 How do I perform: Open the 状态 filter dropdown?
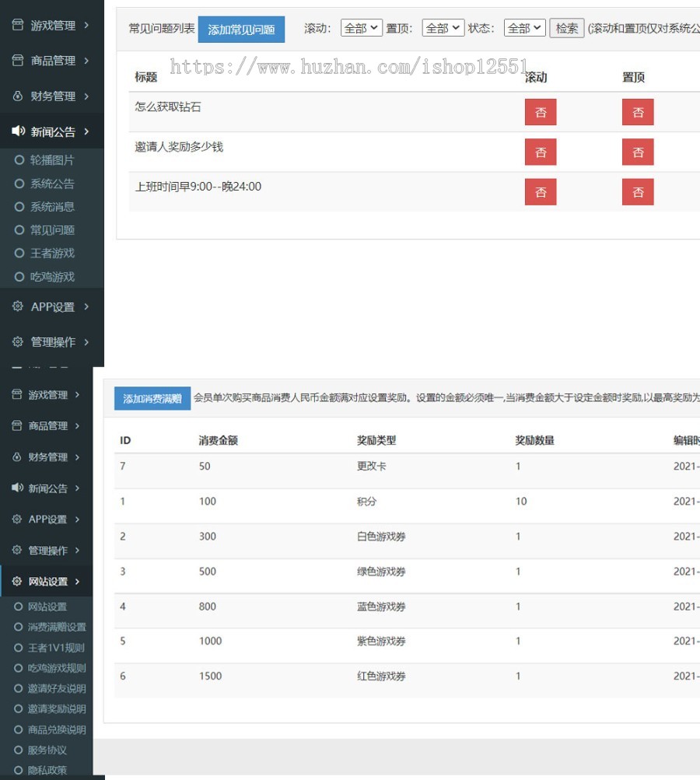(524, 28)
